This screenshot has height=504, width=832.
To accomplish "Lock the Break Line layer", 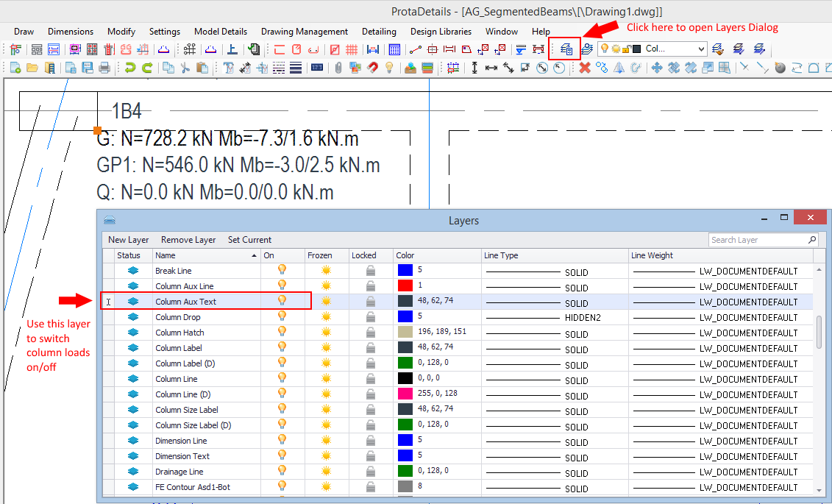I will point(371,271).
